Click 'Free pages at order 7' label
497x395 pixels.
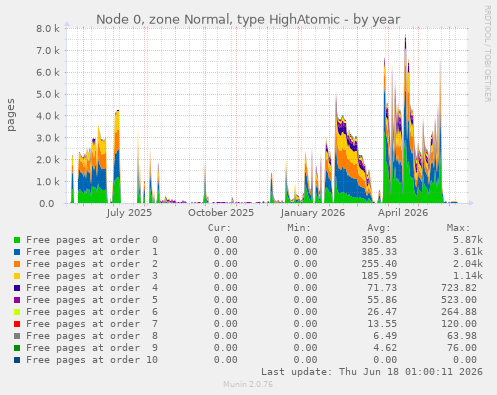tap(92, 324)
